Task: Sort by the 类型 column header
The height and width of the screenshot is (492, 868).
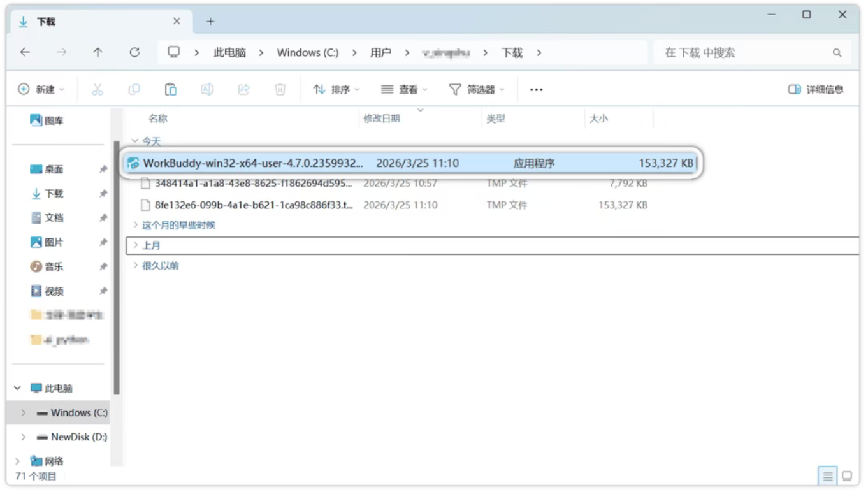Action: [496, 119]
